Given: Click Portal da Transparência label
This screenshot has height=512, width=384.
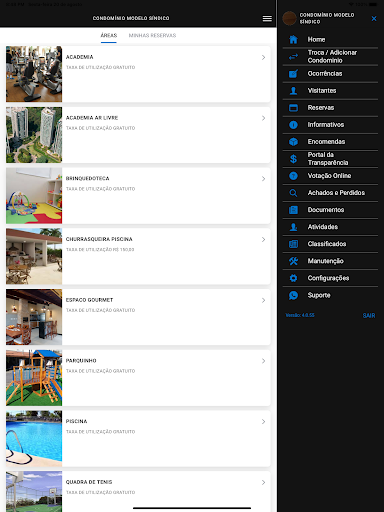Looking at the screenshot, I should [328, 159].
